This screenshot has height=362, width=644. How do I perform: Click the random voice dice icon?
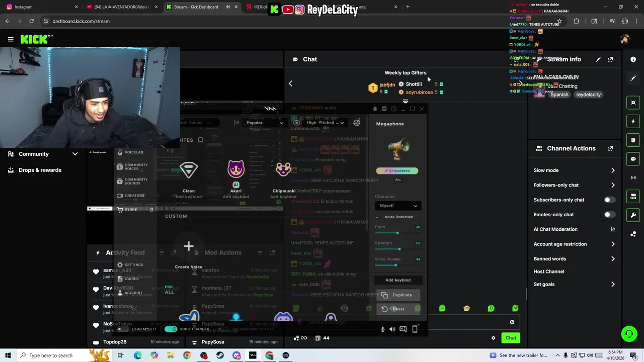coord(357,122)
